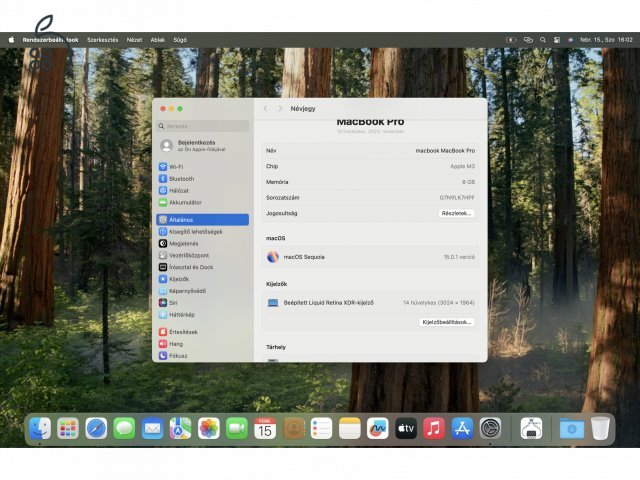Viewport: 640px width, 480px height.
Task: Open the Ablak menu
Action: 158,40
